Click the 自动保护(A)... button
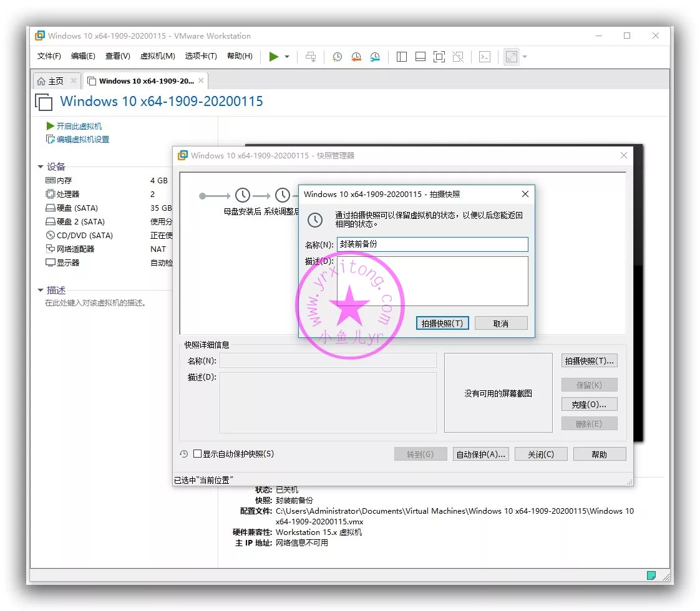Screen dimensions: 700x611 (x=480, y=454)
